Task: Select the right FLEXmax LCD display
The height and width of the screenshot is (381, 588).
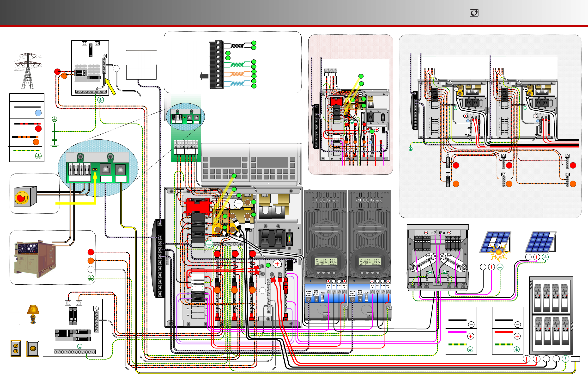Action: (370, 262)
